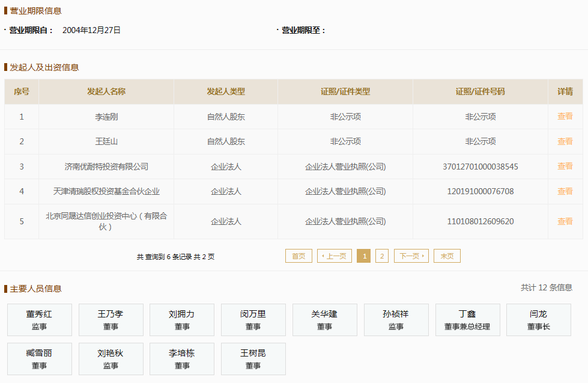Click 丁鑫 董事兼总经理 card
588x383 pixels.
(467, 320)
